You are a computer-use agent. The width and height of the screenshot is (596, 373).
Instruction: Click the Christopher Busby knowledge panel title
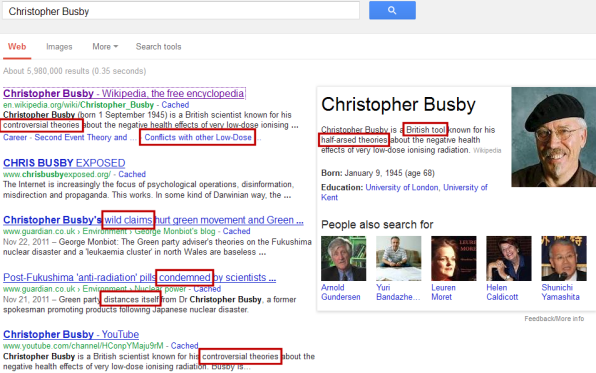pos(398,105)
